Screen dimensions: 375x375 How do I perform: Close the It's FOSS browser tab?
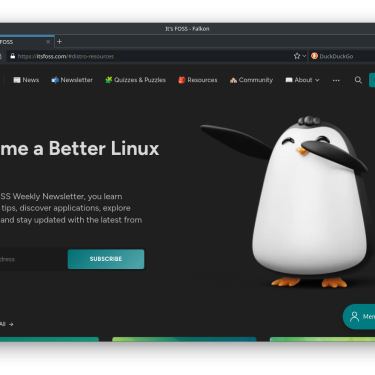[48, 42]
